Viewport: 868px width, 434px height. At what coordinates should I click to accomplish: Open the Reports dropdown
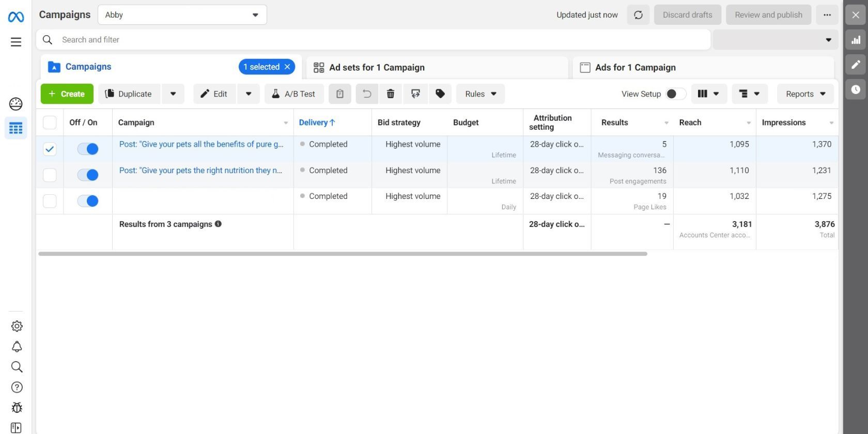(805, 94)
